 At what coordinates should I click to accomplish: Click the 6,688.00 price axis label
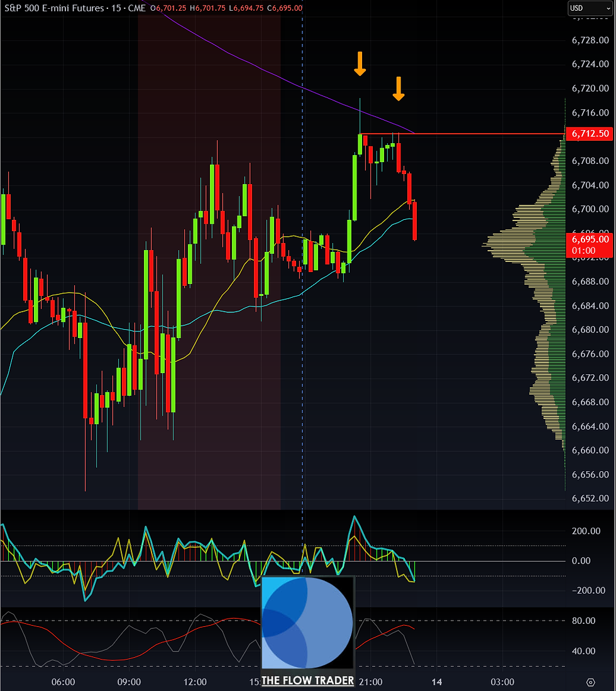590,281
